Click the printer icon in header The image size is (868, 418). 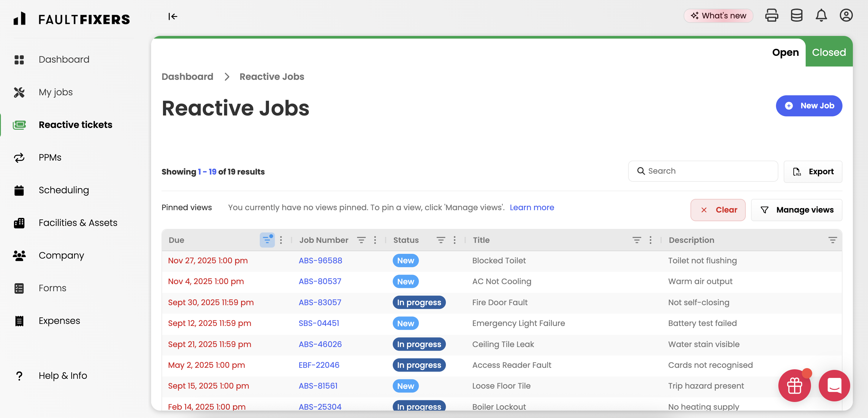[771, 15]
